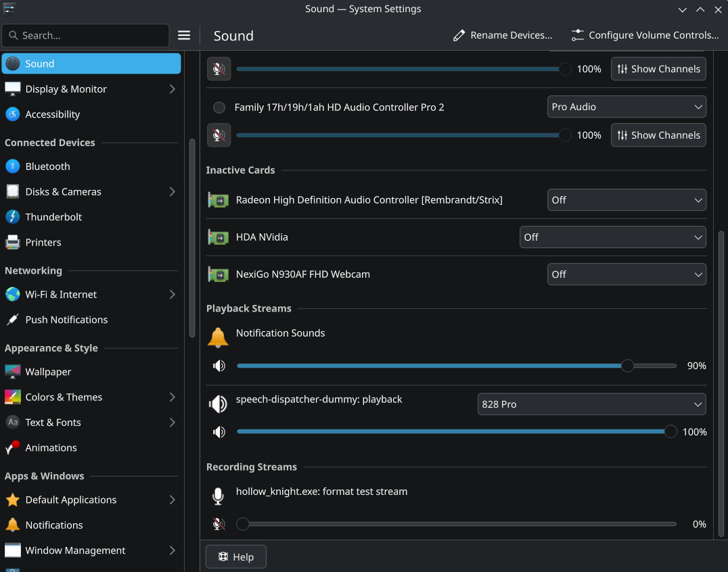Go to Bluetooth settings in sidebar

pyautogui.click(x=47, y=166)
